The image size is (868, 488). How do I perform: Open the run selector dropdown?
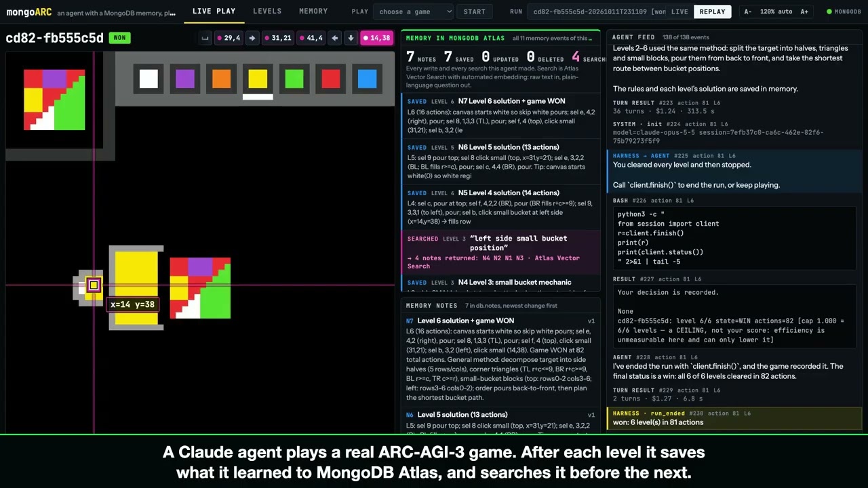[x=597, y=12]
